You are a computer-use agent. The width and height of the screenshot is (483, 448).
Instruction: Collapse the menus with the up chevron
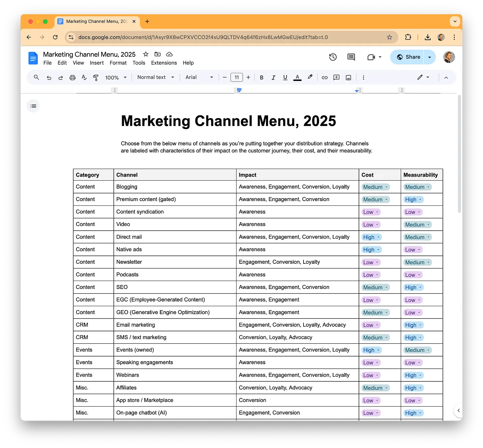[446, 78]
